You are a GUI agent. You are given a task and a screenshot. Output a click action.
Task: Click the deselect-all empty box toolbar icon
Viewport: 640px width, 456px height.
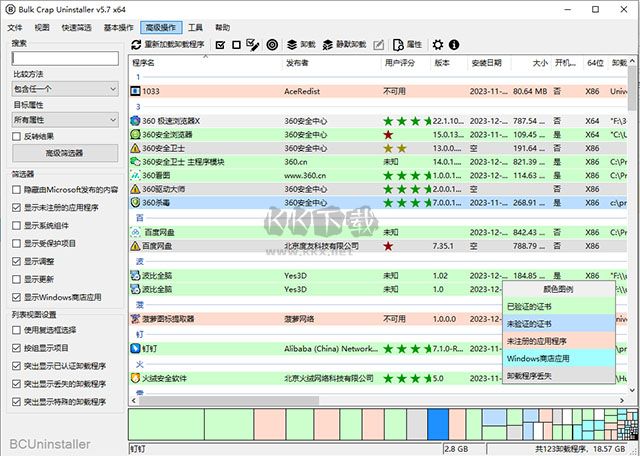point(236,45)
